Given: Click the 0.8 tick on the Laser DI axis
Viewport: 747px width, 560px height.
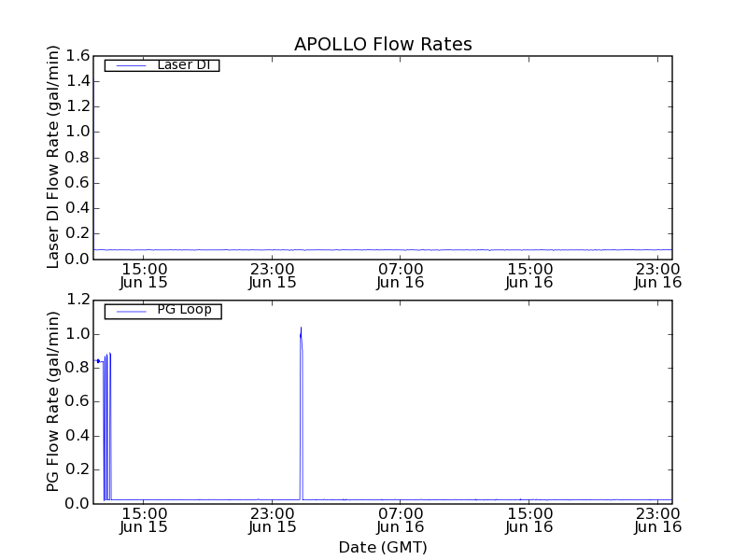Looking at the screenshot, I should point(78,157).
